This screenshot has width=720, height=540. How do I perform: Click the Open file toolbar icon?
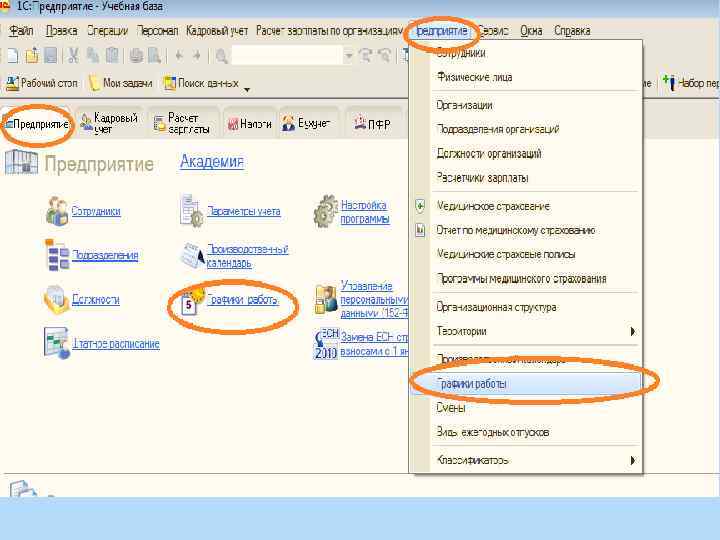click(x=32, y=56)
